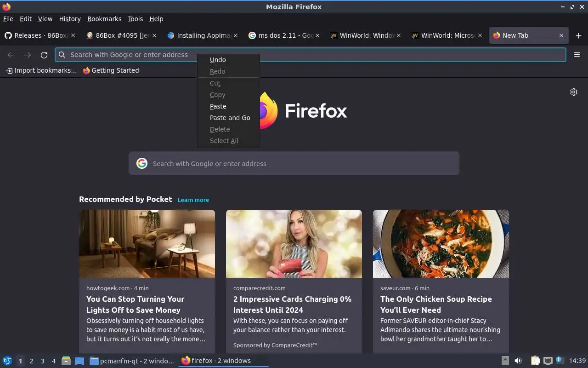Choose Paste and Go in context menu
Image resolution: width=588 pixels, height=368 pixels.
(x=228, y=118)
